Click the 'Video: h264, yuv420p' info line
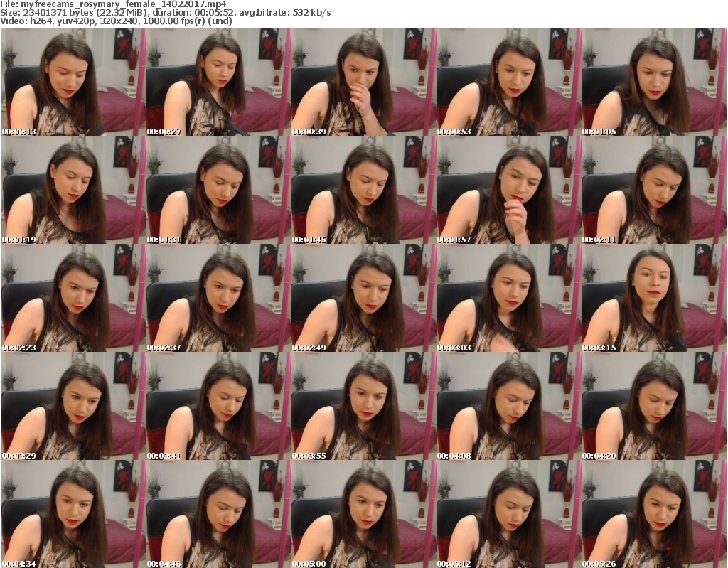 pos(116,21)
